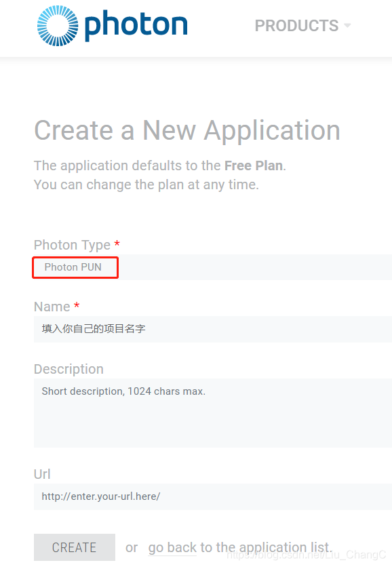Screen dimensions: 392x567
Task: Click the small triangle beside PRODUCTS
Action: click(348, 26)
